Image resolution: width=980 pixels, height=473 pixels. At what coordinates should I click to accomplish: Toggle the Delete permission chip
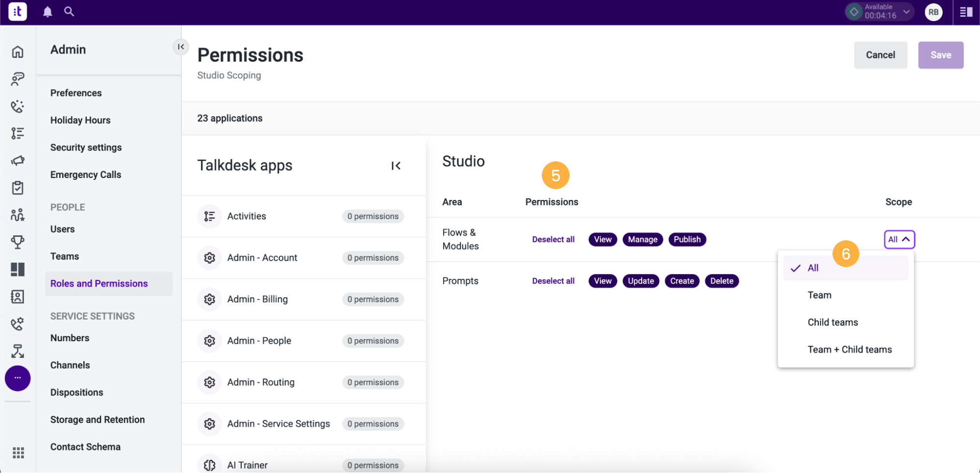[722, 281]
